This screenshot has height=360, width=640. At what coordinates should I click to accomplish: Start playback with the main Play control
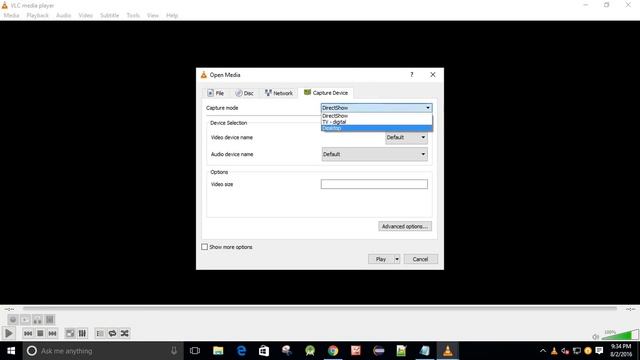point(9,333)
